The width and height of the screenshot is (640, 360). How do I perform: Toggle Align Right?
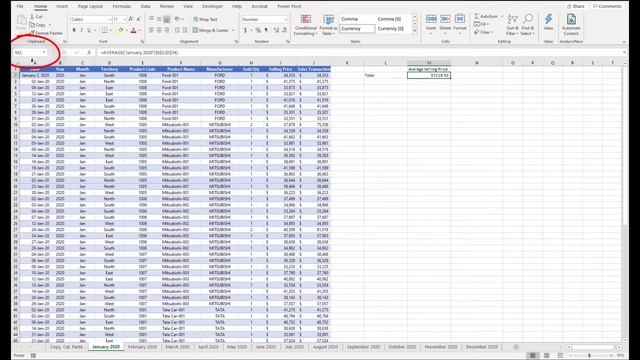[167, 30]
